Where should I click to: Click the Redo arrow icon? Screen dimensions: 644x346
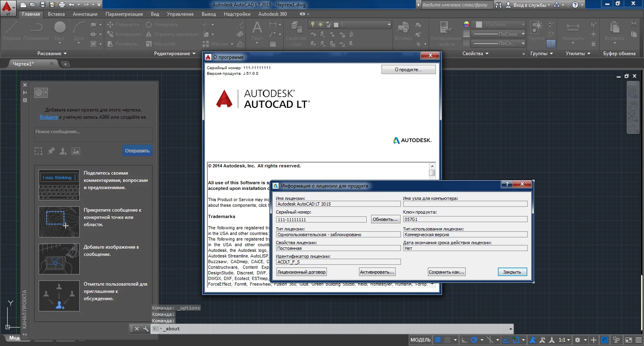[x=86, y=5]
